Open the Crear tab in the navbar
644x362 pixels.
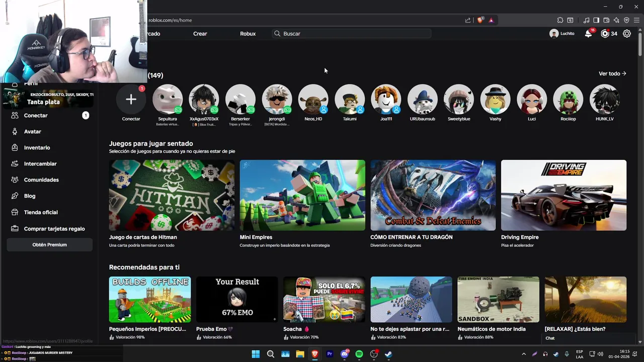[x=200, y=34]
